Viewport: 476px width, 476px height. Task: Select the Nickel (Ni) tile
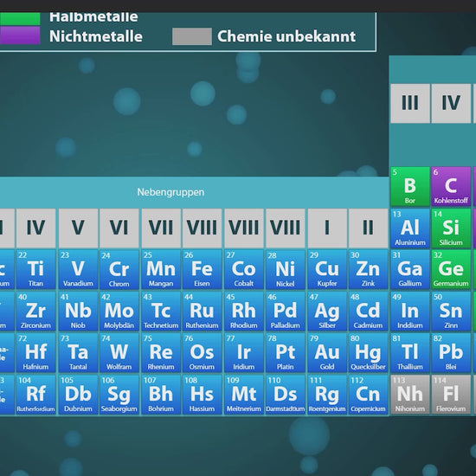(285, 269)
